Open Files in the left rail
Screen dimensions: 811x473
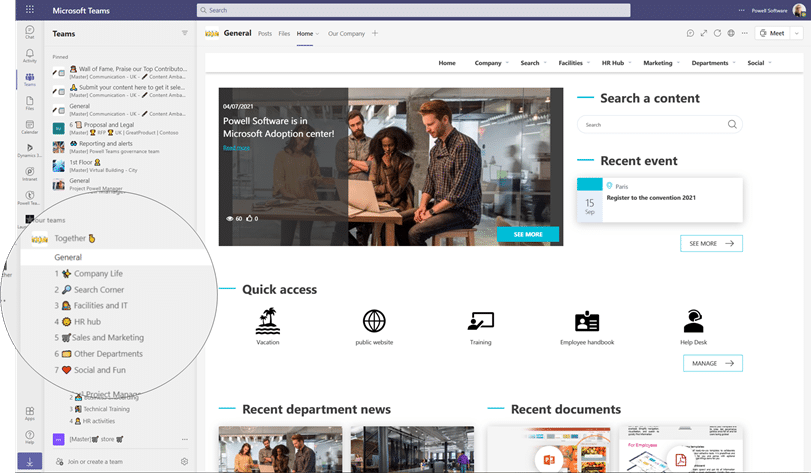coord(29,103)
